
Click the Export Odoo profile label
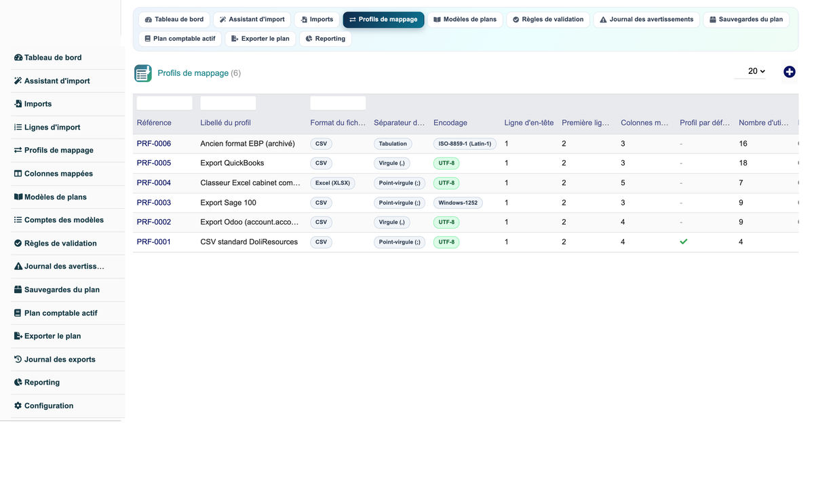click(x=250, y=222)
